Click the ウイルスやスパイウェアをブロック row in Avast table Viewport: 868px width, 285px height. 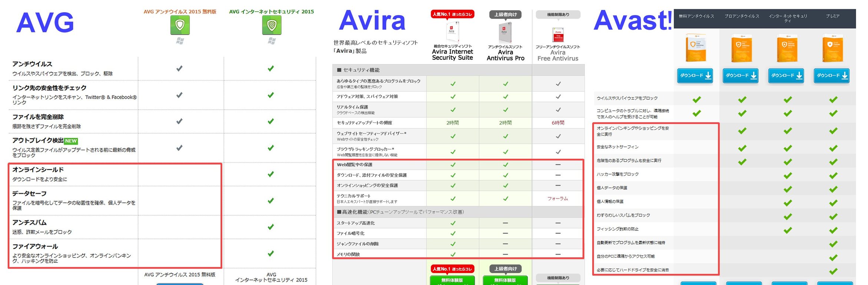coord(627,98)
